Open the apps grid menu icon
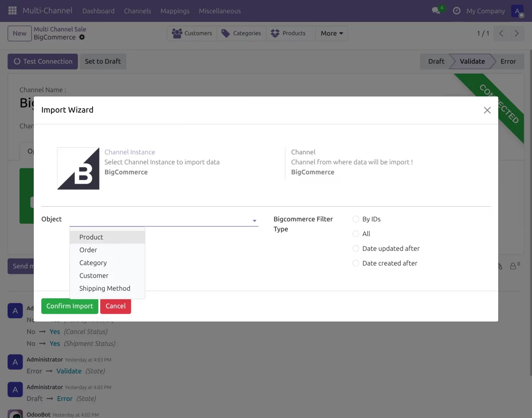This screenshot has width=532, height=418. [12, 11]
